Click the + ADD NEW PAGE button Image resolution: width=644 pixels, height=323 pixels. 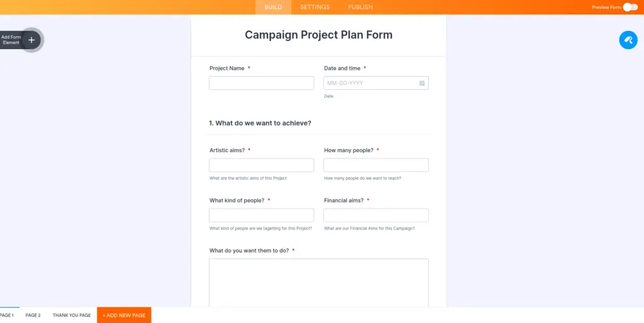click(124, 315)
